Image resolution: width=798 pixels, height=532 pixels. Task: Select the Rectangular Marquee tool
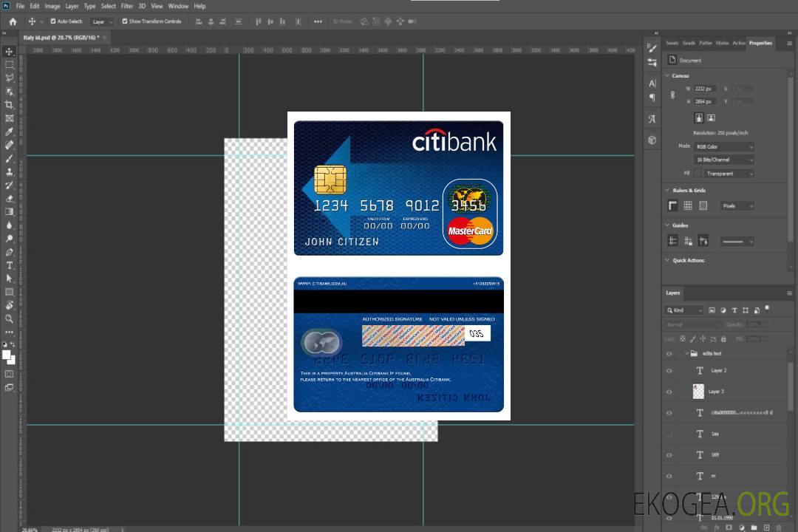[9, 65]
